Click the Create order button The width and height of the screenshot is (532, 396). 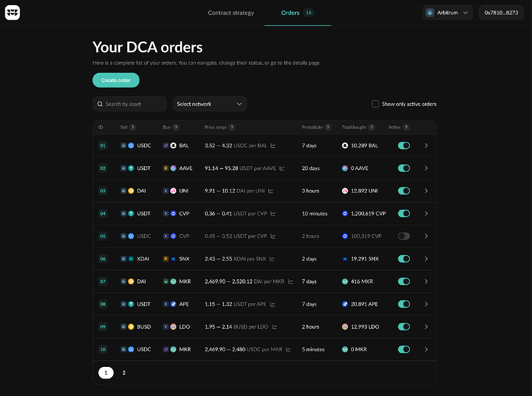click(116, 80)
